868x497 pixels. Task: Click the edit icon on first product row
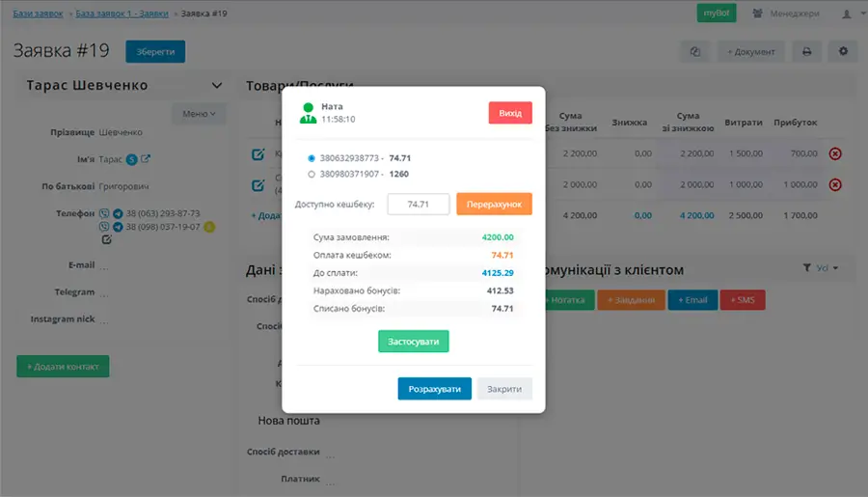(258, 154)
